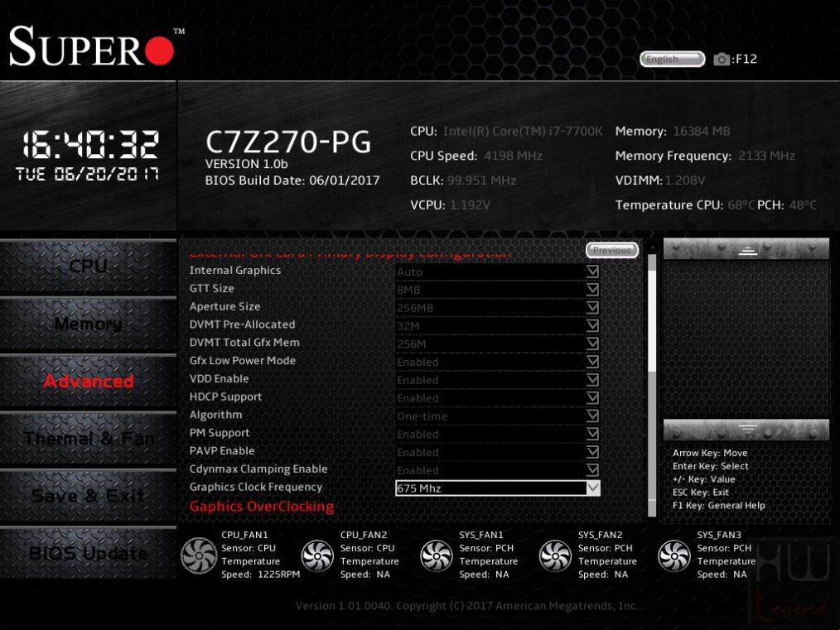Open the BIOS Update section
The image size is (840, 630).
[x=88, y=553]
